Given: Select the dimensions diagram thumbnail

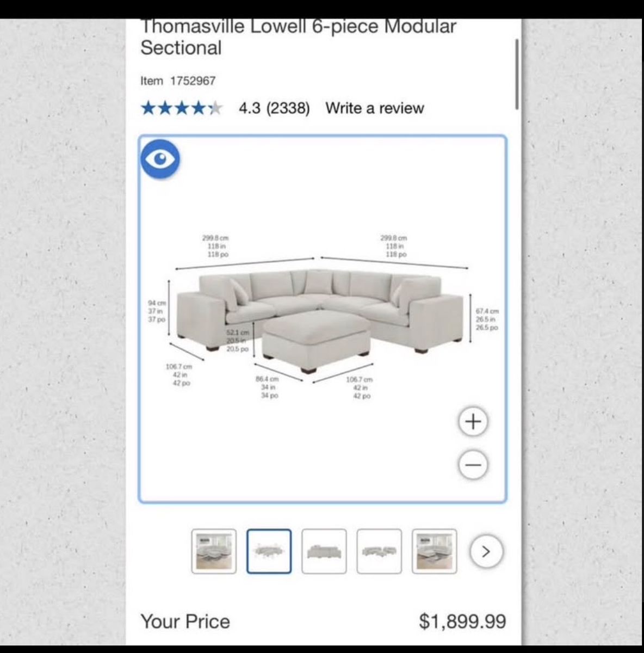Looking at the screenshot, I should pyautogui.click(x=269, y=551).
